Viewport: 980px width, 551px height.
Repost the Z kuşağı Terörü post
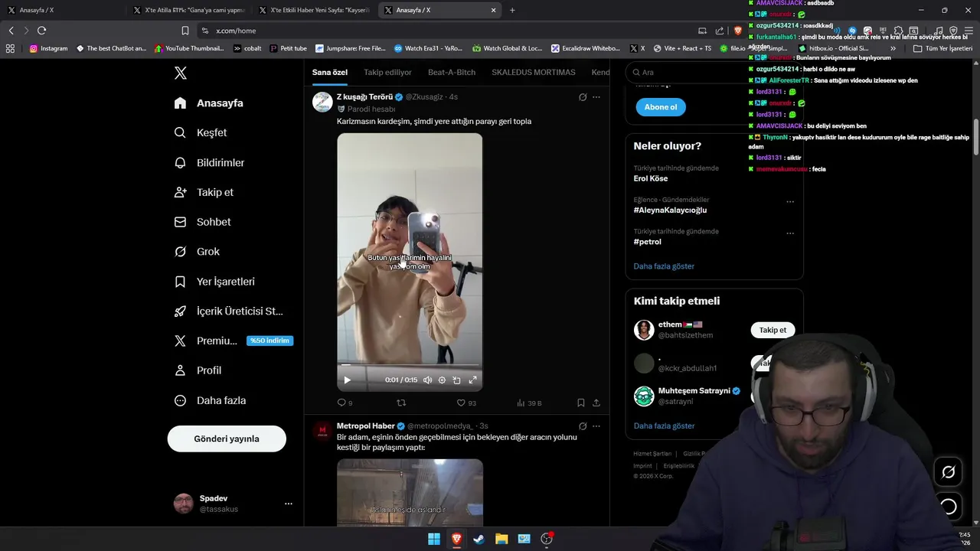coord(401,403)
